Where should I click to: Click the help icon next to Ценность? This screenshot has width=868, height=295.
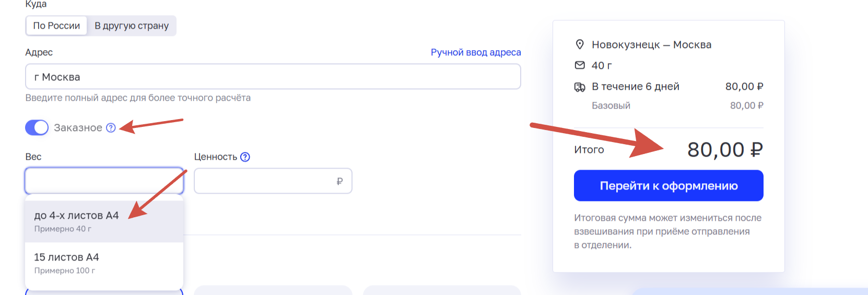245,157
